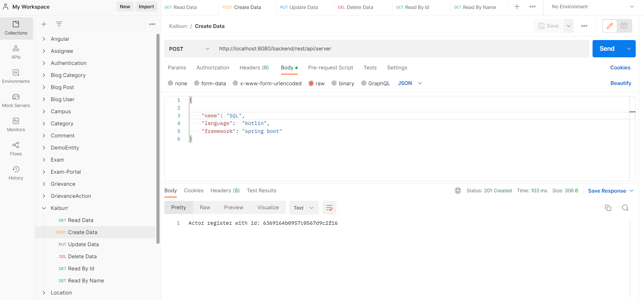The image size is (644, 300).
Task: Beautify the JSON body
Action: click(621, 83)
